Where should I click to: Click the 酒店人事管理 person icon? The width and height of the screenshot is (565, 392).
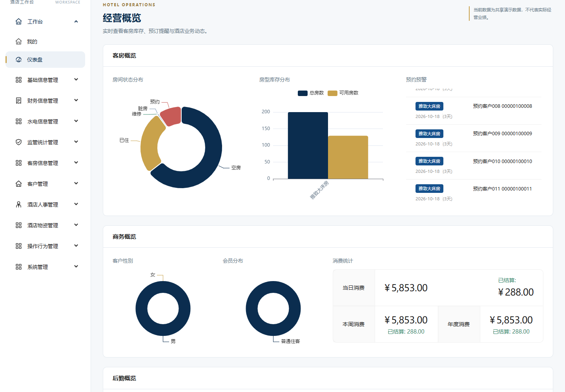pyautogui.click(x=18, y=205)
